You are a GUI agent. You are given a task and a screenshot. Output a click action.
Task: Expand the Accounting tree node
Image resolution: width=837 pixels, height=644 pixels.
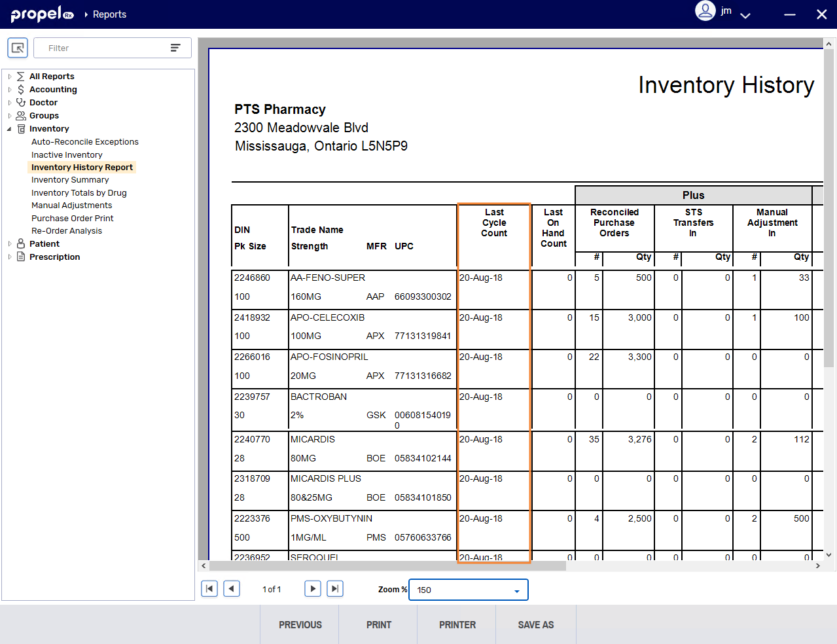[10, 90]
